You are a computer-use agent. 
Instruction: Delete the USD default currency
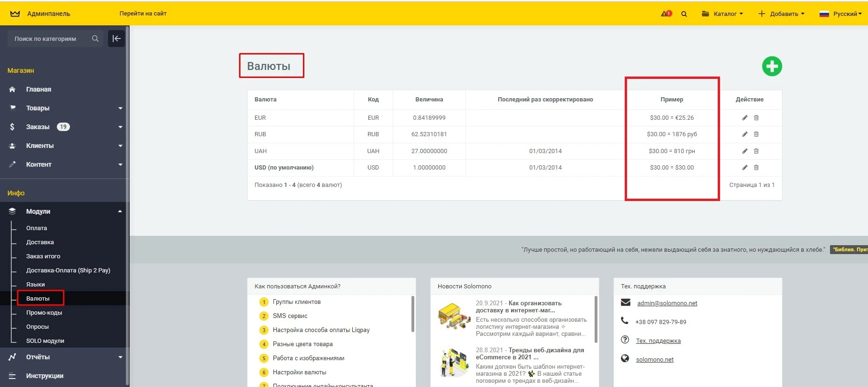tap(756, 168)
